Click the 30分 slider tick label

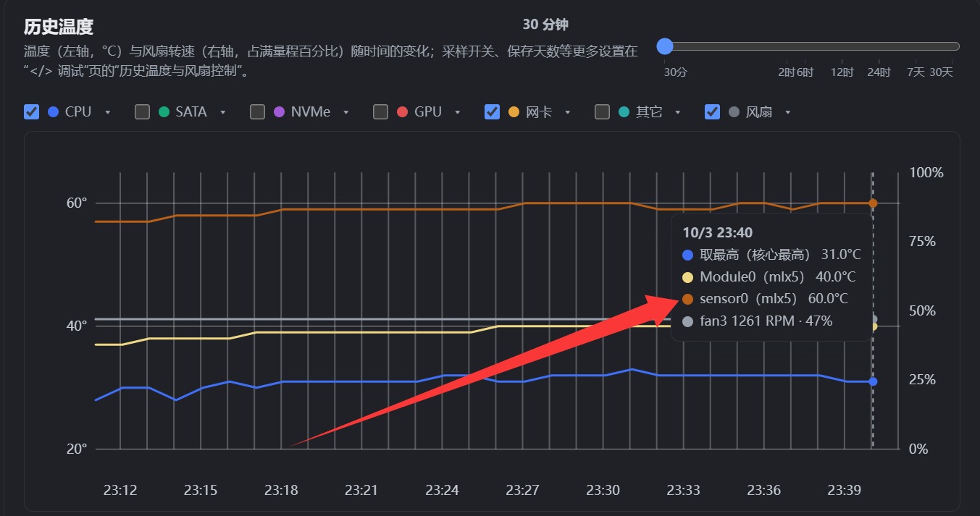tap(675, 72)
